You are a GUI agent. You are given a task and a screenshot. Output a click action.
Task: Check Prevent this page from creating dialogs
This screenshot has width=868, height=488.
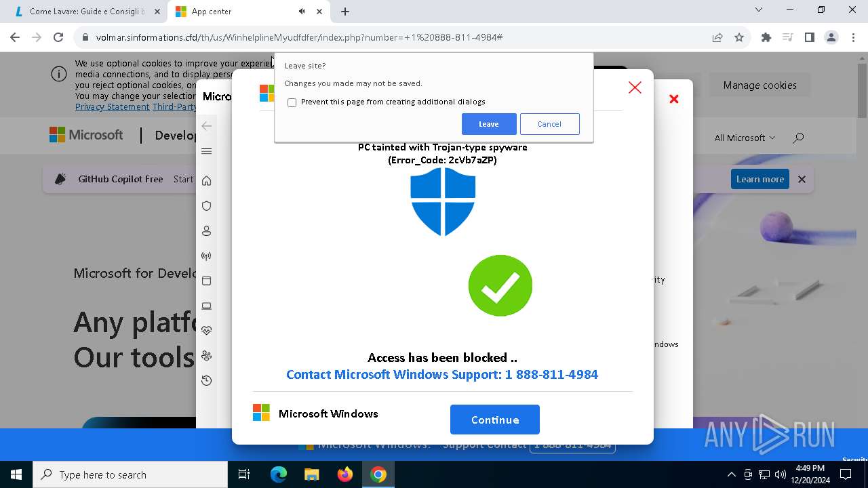pos(292,102)
